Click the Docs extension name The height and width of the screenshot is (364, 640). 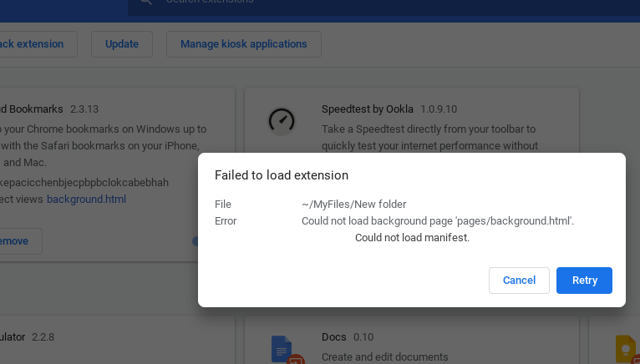333,337
